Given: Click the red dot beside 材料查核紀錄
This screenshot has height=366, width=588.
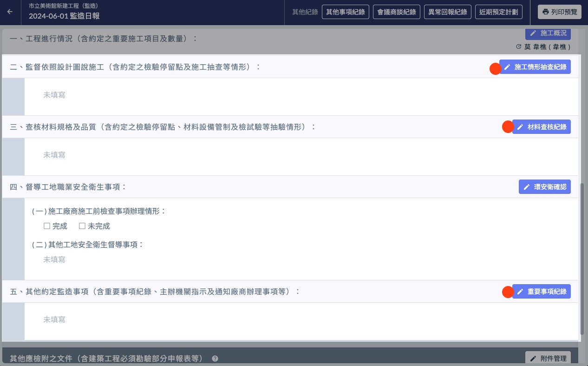Looking at the screenshot, I should tap(508, 126).
